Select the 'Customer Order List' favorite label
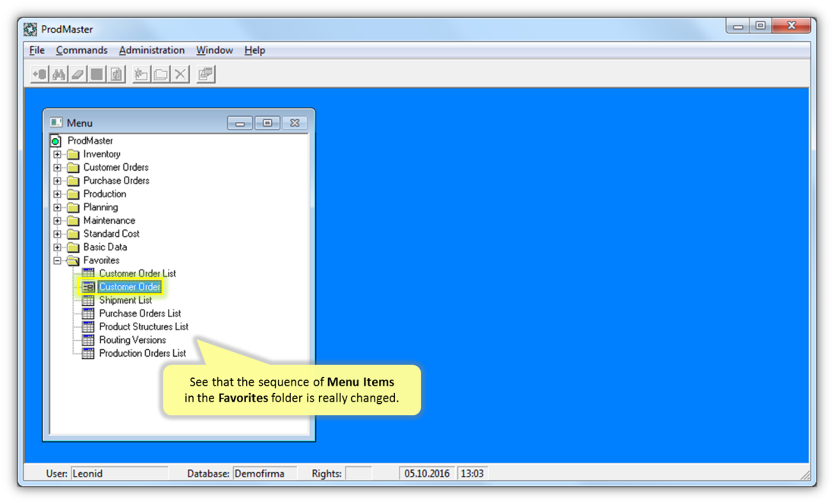The width and height of the screenshot is (834, 504). (x=137, y=273)
